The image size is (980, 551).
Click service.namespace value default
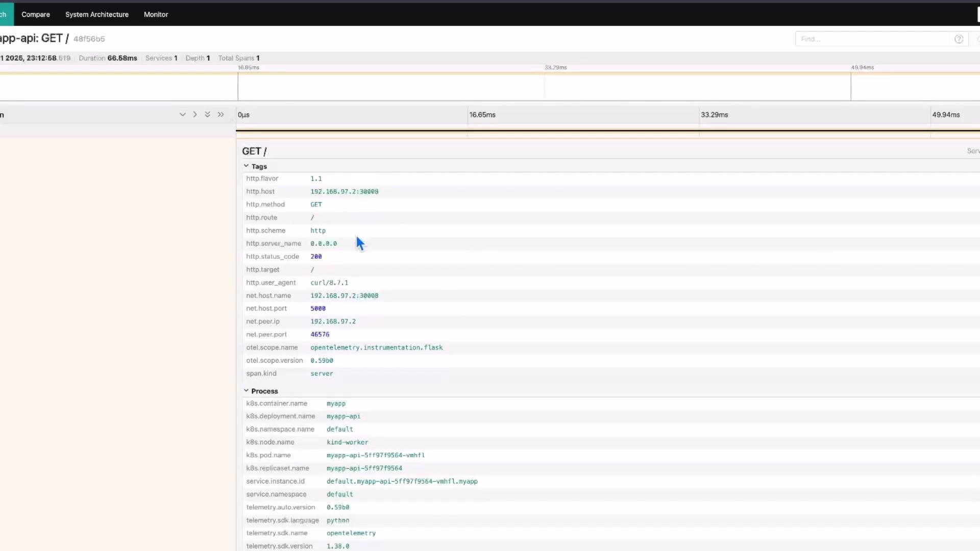(339, 494)
